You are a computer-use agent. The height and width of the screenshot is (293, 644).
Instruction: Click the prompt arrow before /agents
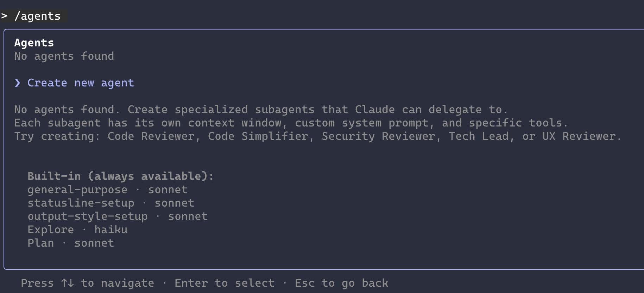click(x=4, y=16)
